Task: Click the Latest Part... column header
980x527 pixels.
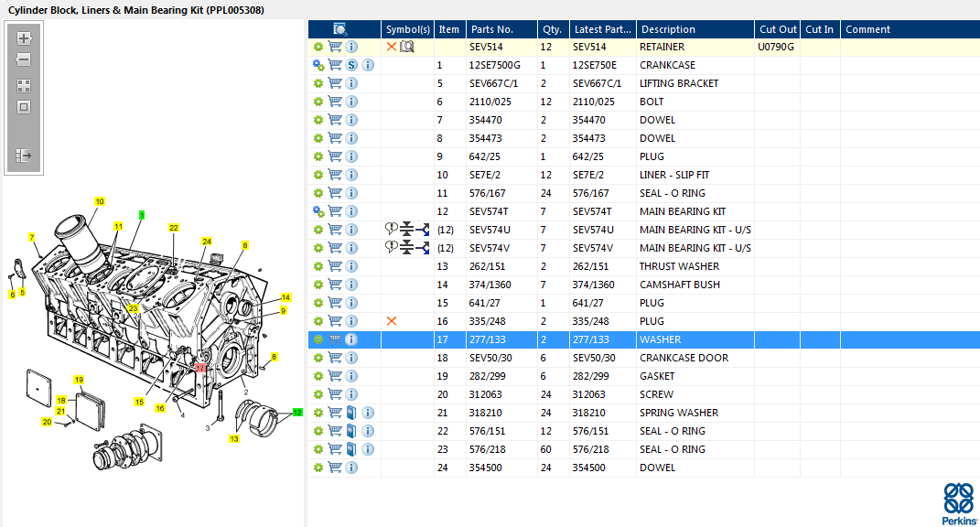Action: click(602, 29)
